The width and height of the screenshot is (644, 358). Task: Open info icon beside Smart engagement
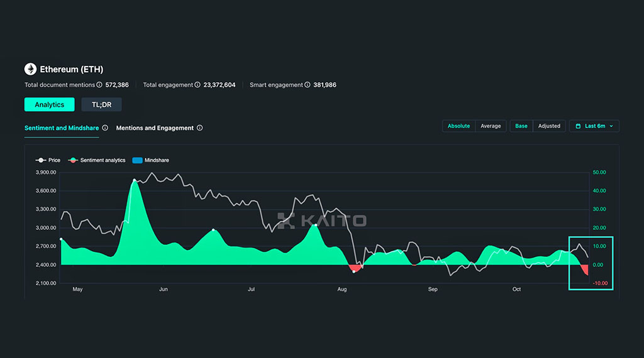(307, 85)
